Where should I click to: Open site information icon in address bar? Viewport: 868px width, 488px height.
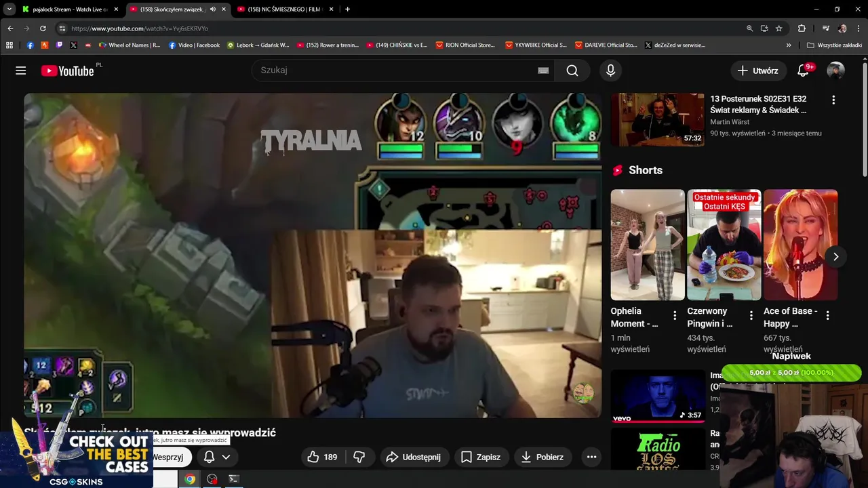pyautogui.click(x=62, y=28)
